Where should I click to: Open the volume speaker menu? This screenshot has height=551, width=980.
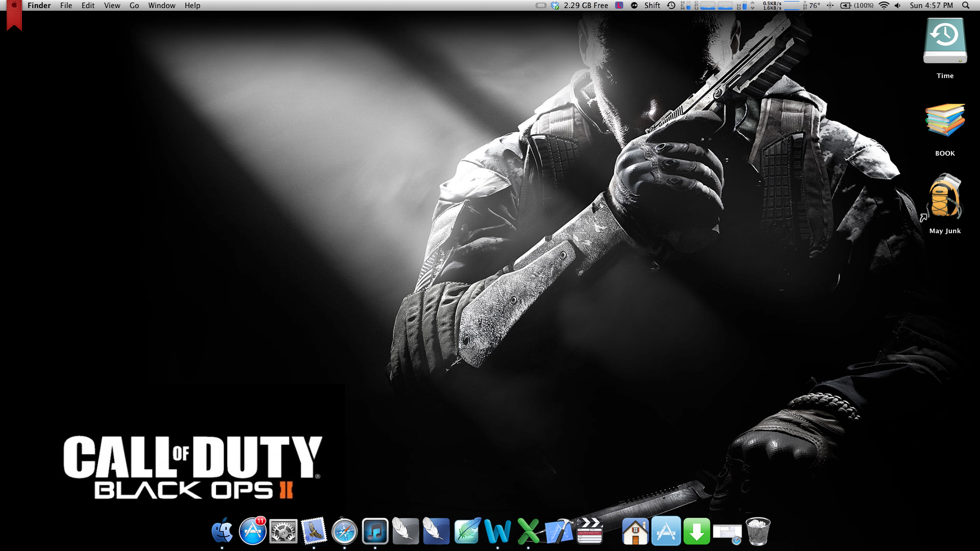898,5
